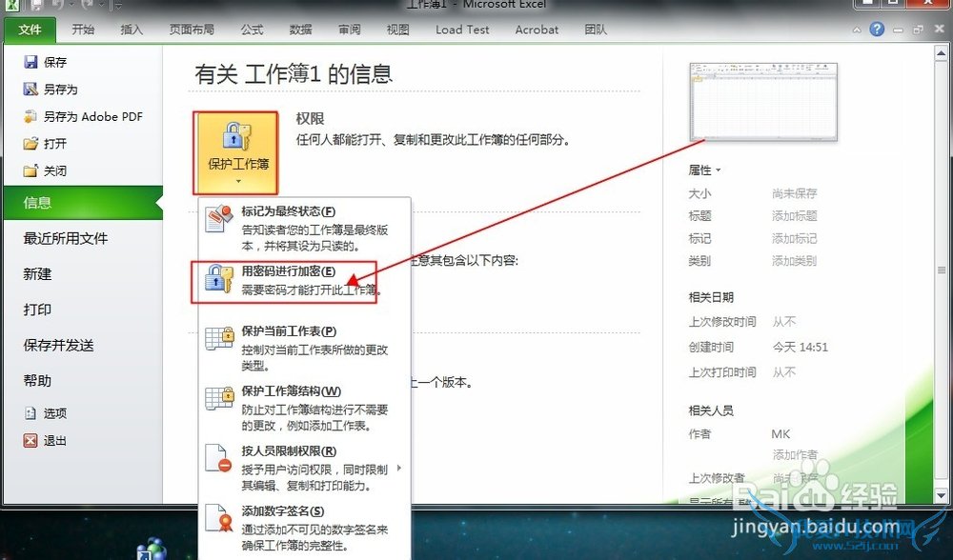Open Excel Help question mark icon
Viewport: 953px width, 560px height.
click(877, 30)
